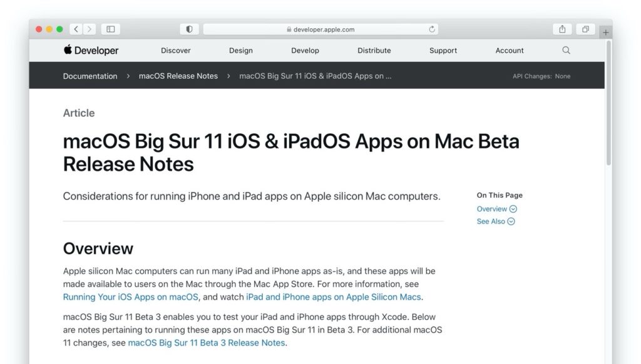This screenshot has width=641, height=364.
Task: Expand the See Also chevron
Action: (511, 221)
